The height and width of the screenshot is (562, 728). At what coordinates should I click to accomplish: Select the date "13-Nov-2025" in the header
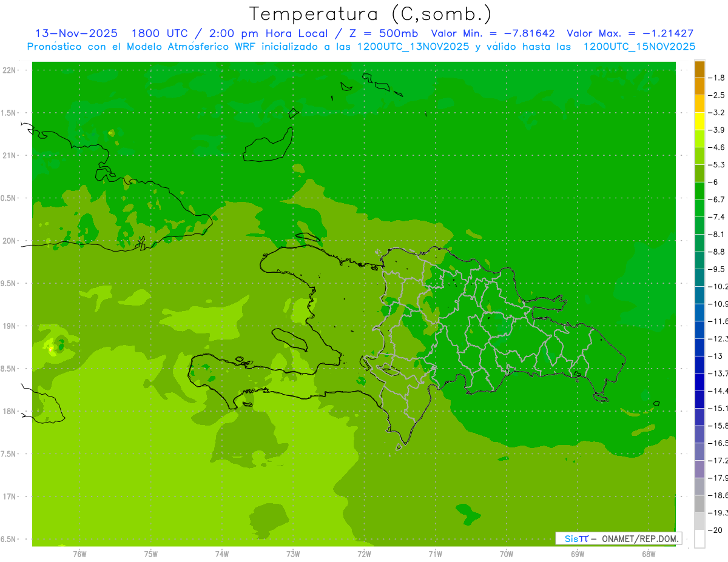76,34
